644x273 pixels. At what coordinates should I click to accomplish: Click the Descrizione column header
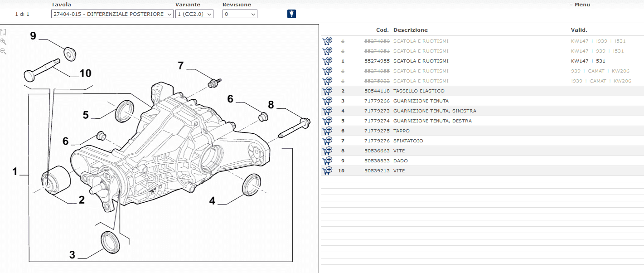click(410, 30)
